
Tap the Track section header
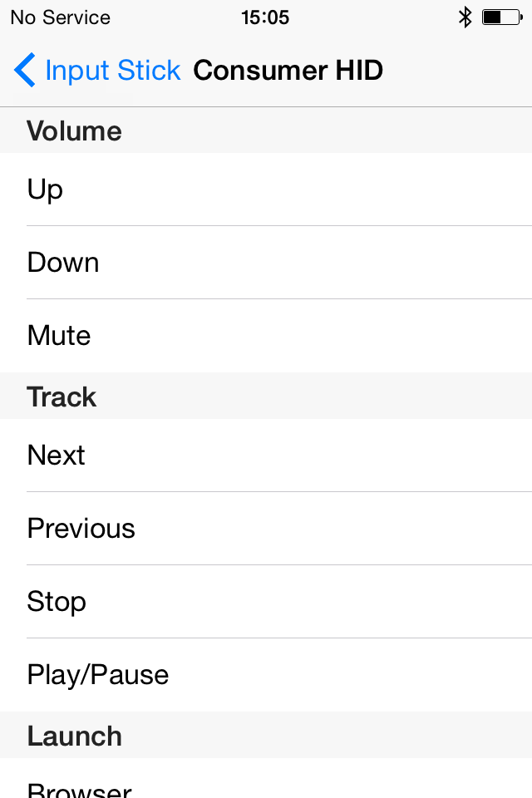62,397
